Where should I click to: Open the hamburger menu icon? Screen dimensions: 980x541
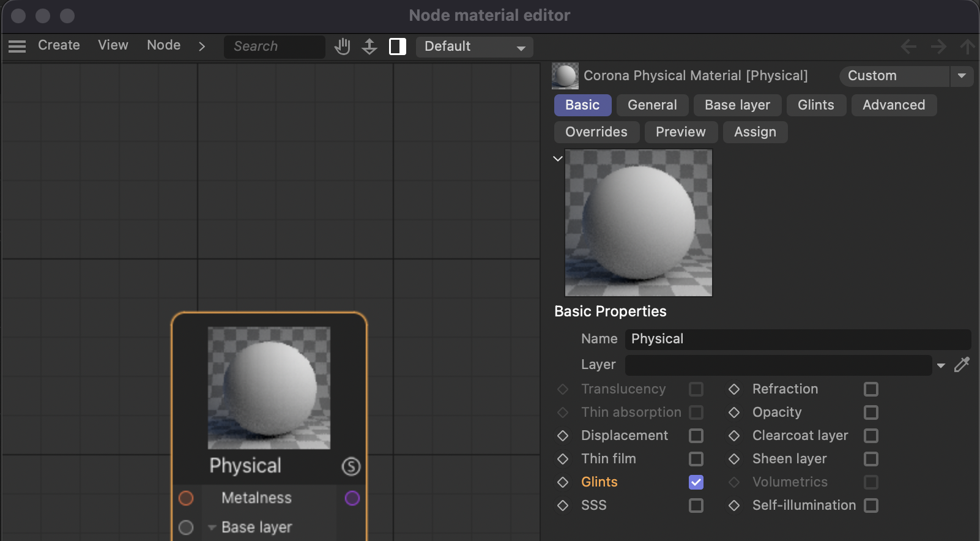[x=17, y=47]
